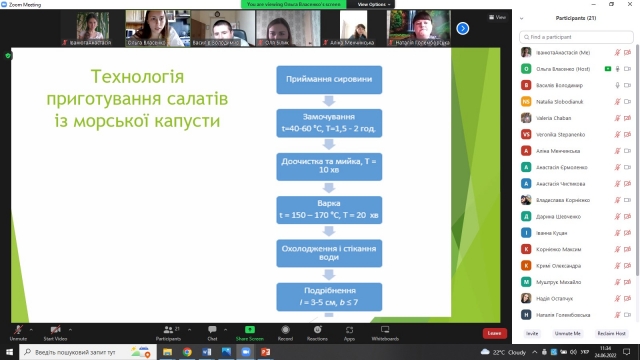Open Zoom in the taskbar
Screen dimensions: 640x360
[x=246, y=352]
